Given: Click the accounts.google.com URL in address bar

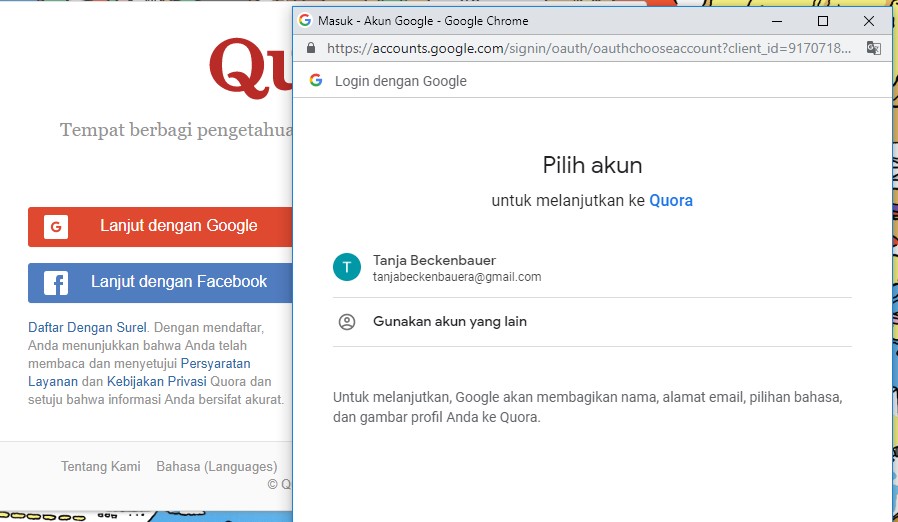Looking at the screenshot, I should 588,48.
